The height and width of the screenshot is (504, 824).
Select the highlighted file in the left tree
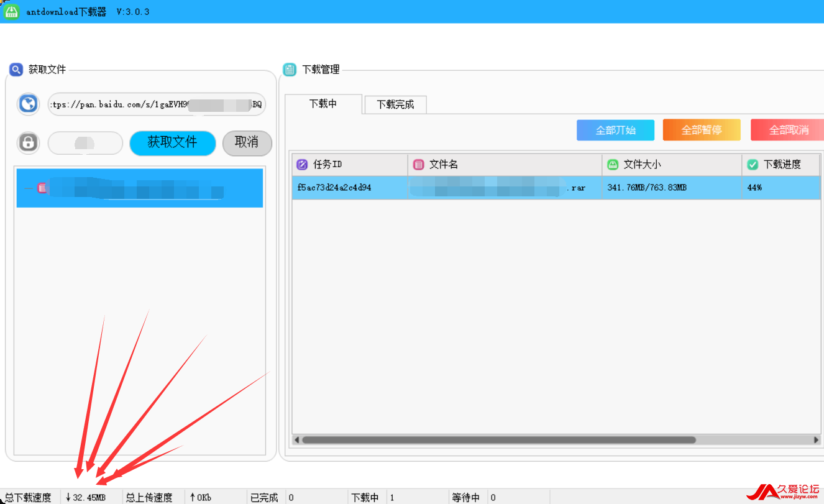140,188
